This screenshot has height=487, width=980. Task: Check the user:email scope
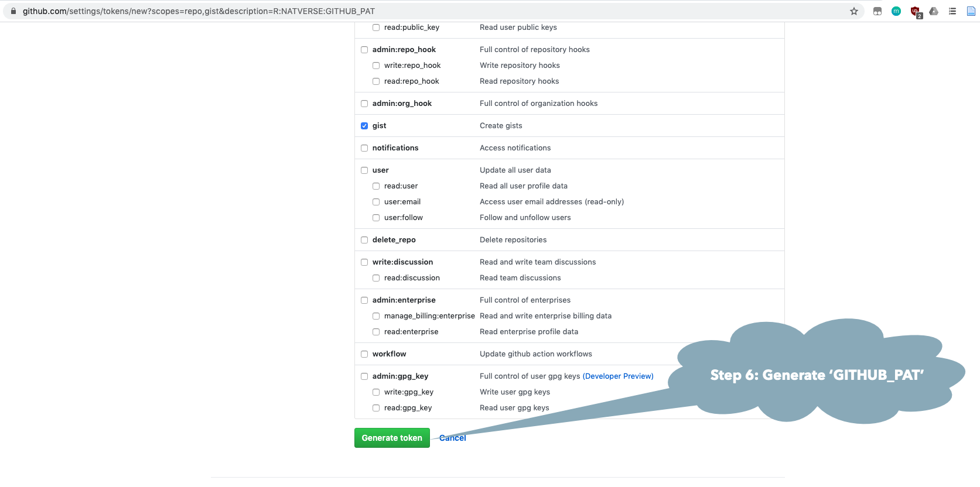(376, 202)
